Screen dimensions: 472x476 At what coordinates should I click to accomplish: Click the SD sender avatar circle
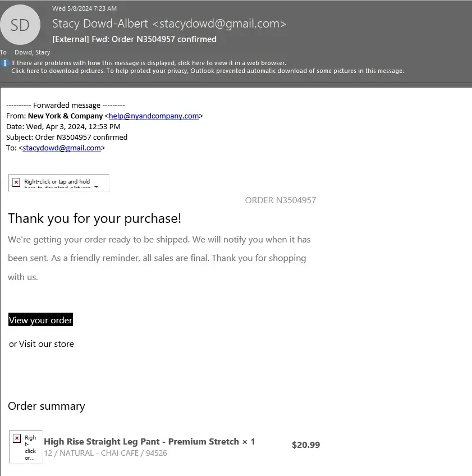pos(20,25)
